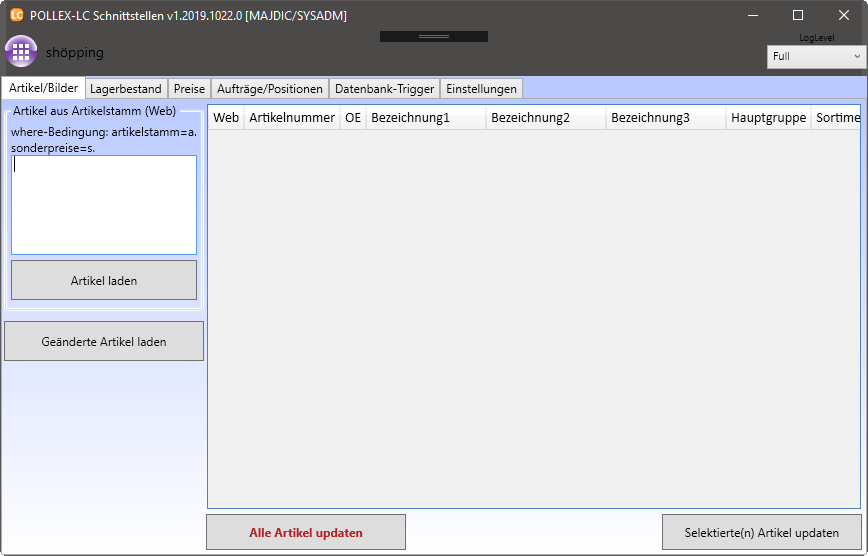Click Geänderte Artikel laden button
This screenshot has height=556, width=868.
point(104,341)
